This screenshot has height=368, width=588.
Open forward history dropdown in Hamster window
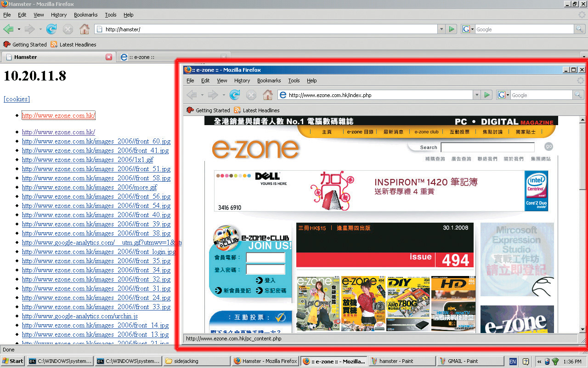click(40, 29)
